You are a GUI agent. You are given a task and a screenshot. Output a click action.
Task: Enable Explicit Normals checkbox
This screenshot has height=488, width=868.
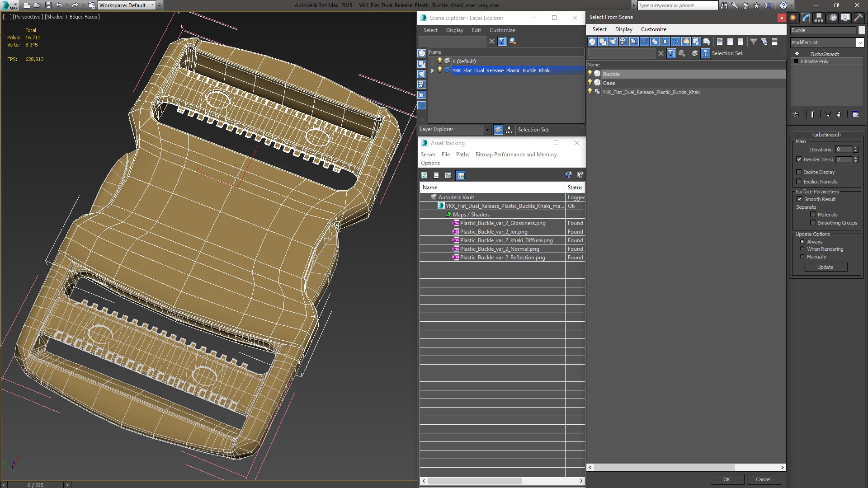pos(799,182)
